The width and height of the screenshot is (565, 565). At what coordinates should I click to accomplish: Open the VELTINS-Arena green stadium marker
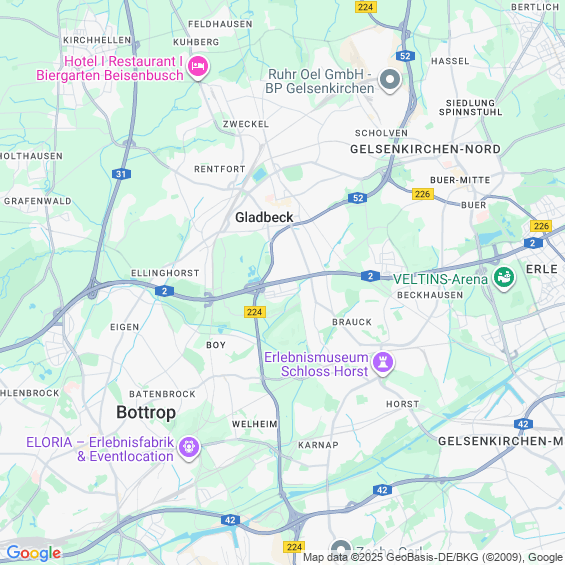click(504, 278)
